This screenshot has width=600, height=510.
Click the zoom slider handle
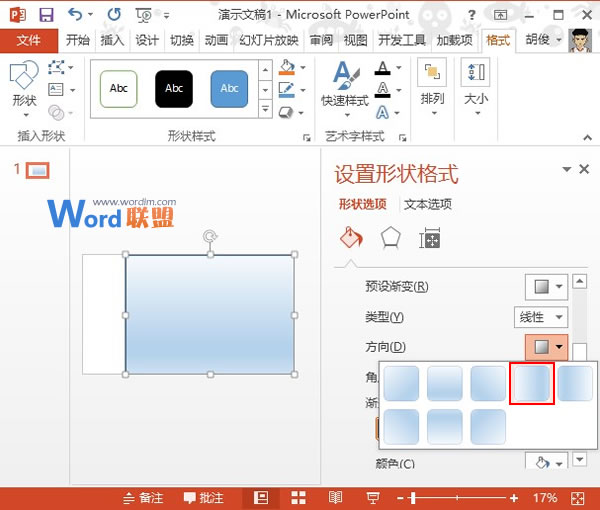413,498
